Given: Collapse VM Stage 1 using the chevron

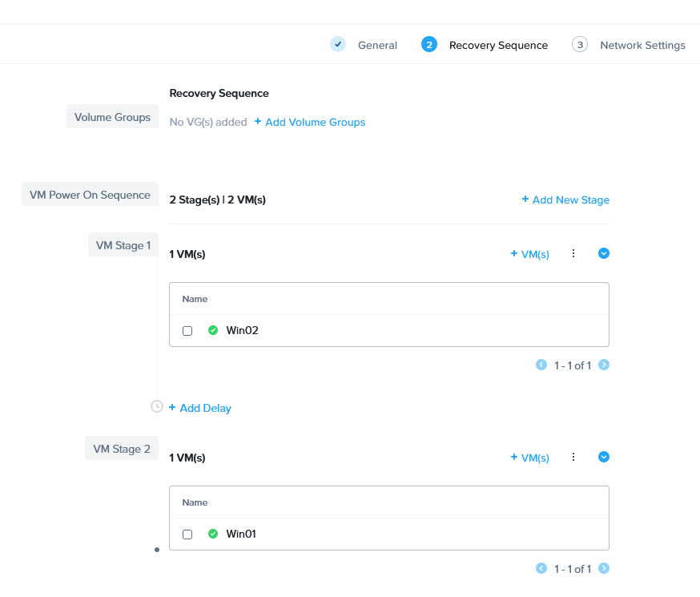Looking at the screenshot, I should (604, 253).
